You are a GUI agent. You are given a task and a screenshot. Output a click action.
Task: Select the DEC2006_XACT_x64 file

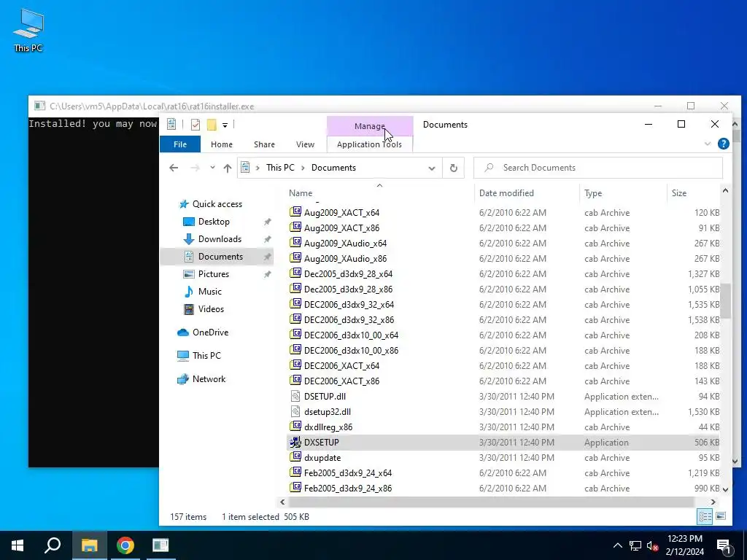tap(341, 366)
